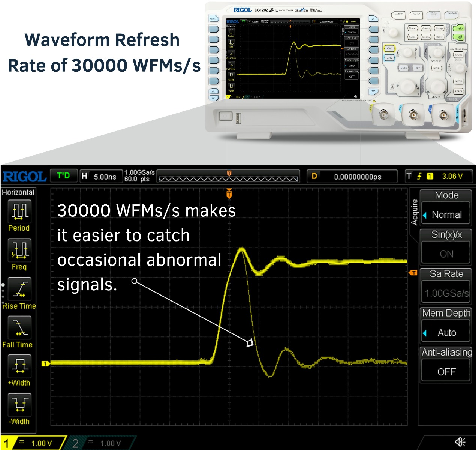Click the rising edge trigger icon in enlarged screen
The width and height of the screenshot is (476, 450).
pos(419,176)
